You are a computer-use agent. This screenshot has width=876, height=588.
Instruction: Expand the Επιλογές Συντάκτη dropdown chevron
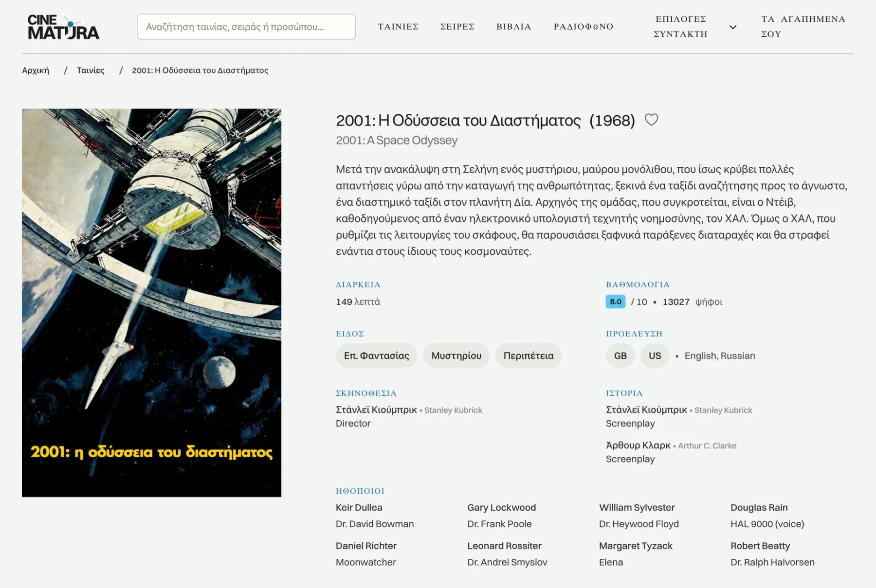(x=732, y=27)
